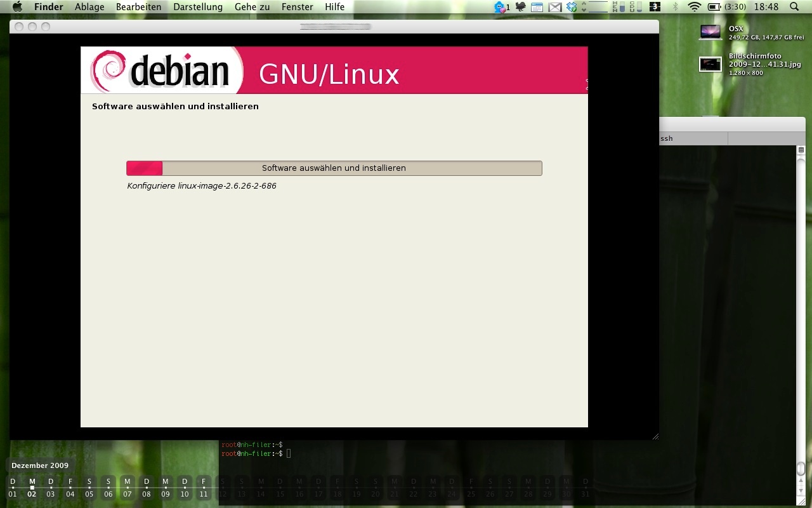
Task: Select day 02 in the calendar strip
Action: click(32, 488)
